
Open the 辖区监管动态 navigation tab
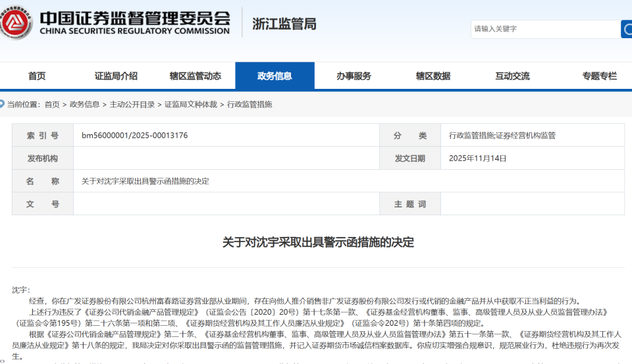[196, 76]
